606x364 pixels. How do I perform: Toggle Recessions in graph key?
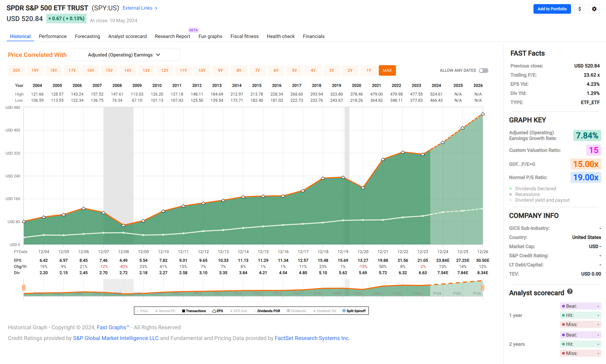[525, 194]
